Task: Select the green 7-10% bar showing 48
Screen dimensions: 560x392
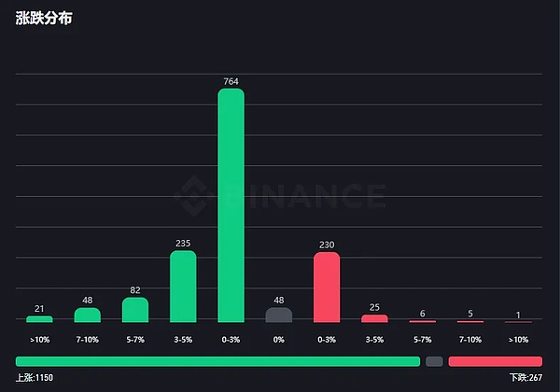Action: [88, 315]
